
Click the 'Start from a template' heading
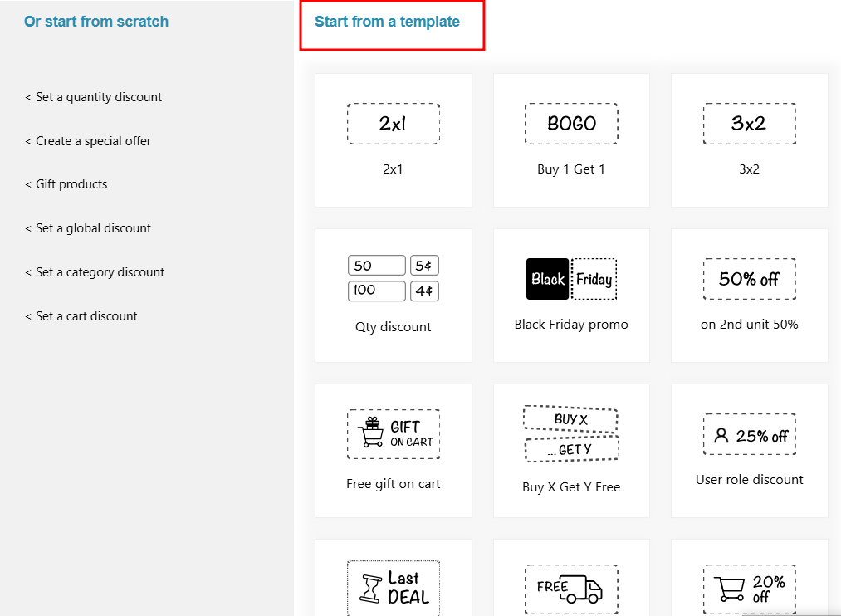click(387, 22)
